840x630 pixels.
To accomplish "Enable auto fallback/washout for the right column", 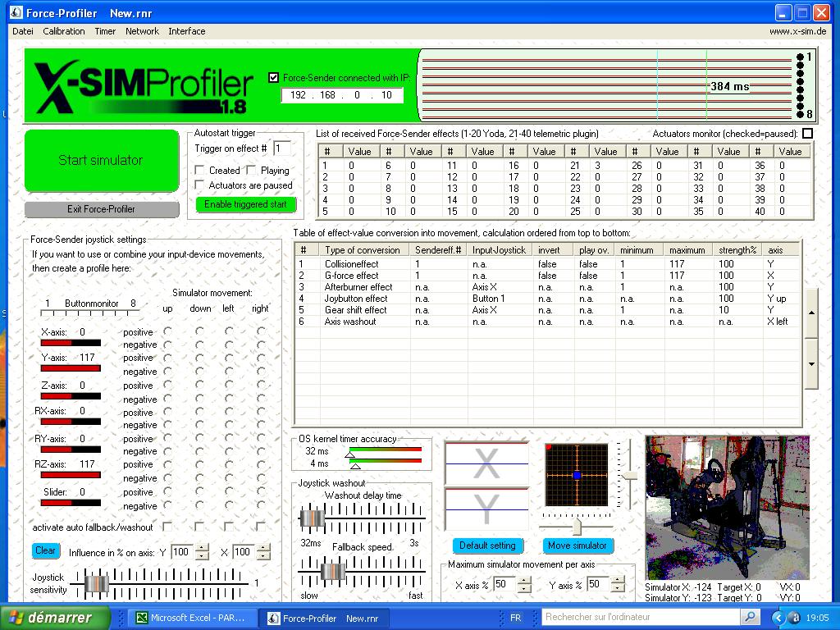I will pyautogui.click(x=260, y=527).
